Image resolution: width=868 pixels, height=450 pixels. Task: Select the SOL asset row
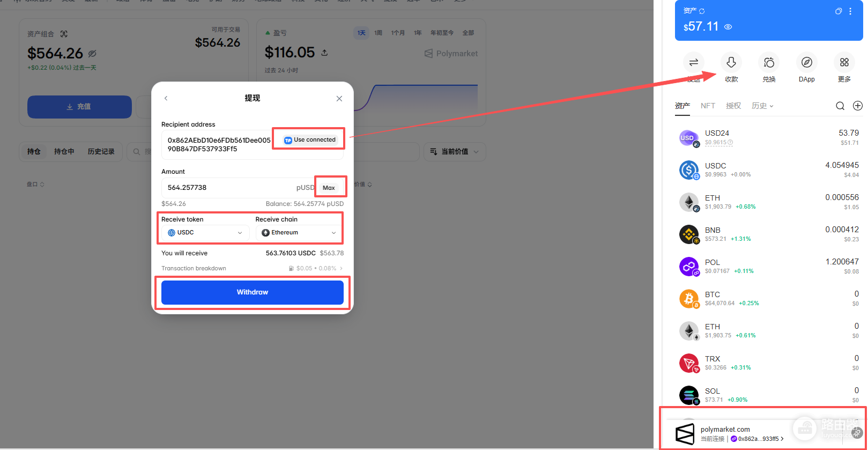click(x=769, y=395)
